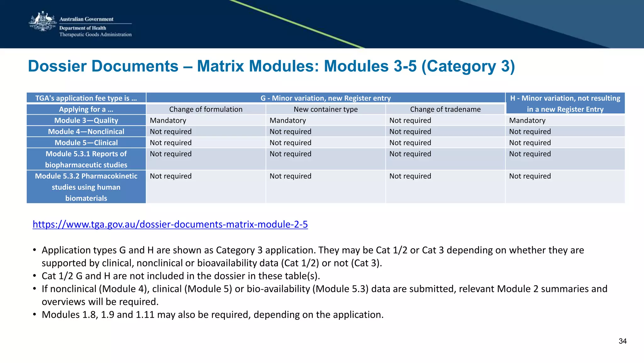Select Module 5—Clinical 'Not required' in column H
Image resolution: width=644 pixels, height=363 pixels.
coord(565,143)
